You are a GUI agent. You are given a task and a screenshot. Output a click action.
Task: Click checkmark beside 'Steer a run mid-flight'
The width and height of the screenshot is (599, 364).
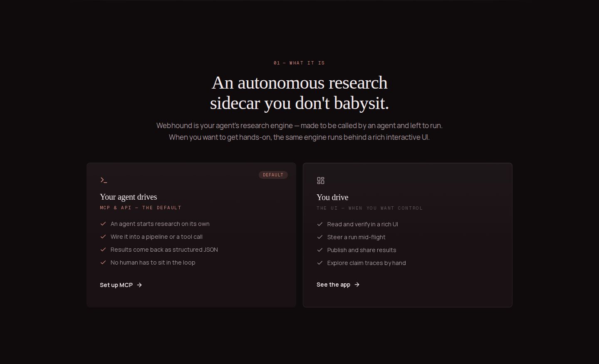[x=320, y=237]
